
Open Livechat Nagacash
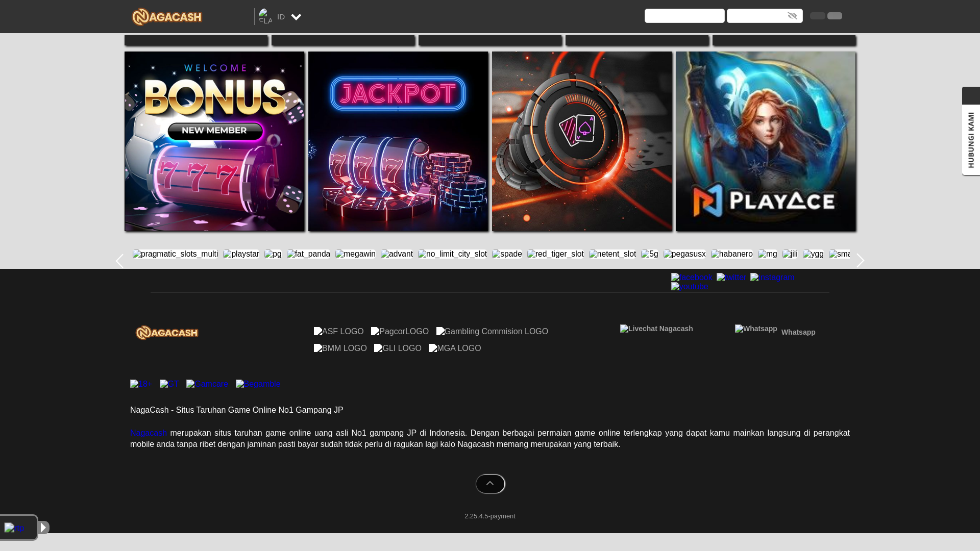point(656,329)
